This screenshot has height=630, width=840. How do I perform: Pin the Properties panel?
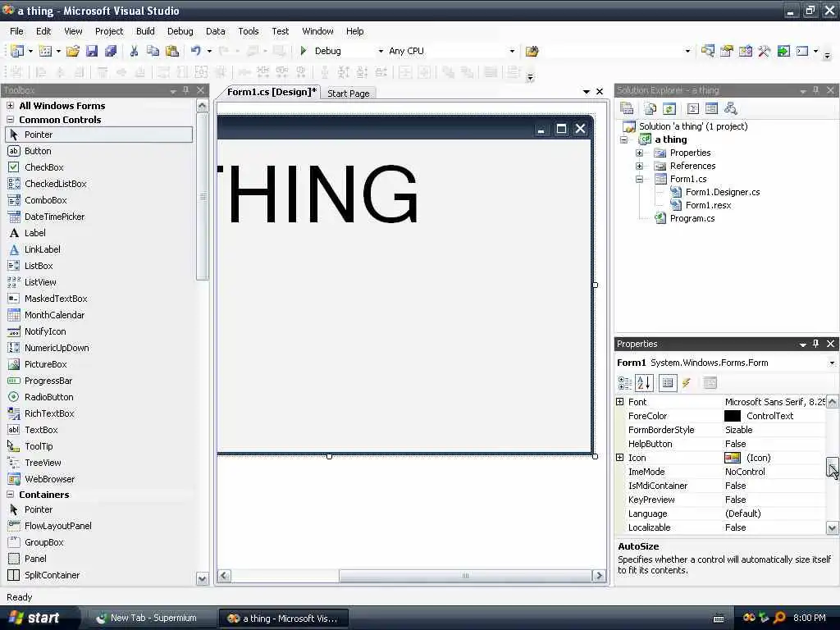click(816, 344)
